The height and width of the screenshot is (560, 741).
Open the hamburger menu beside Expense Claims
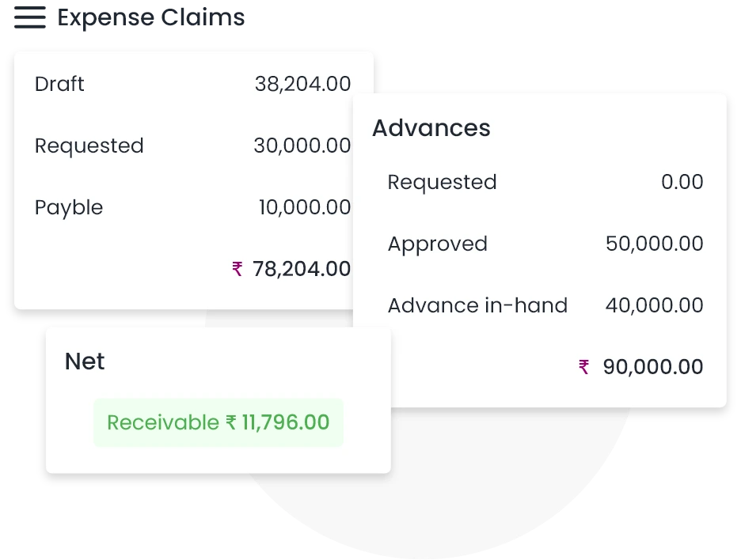[x=30, y=18]
